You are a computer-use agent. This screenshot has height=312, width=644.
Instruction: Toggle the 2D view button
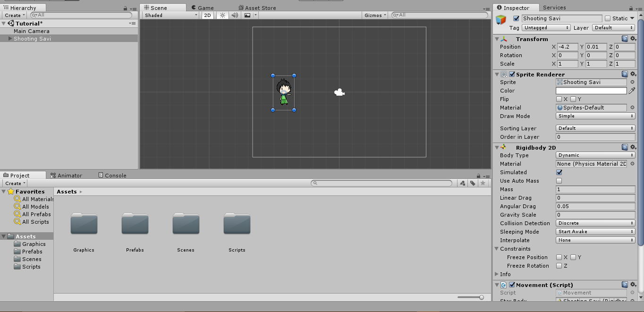[207, 15]
